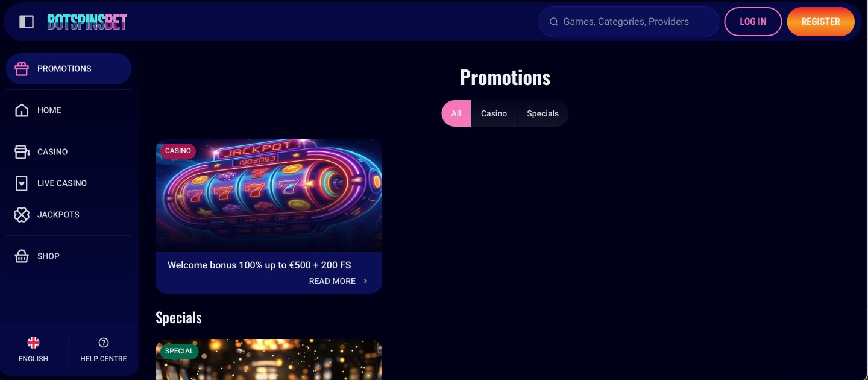
Task: Switch to the Casino filter tab
Action: pyautogui.click(x=494, y=113)
